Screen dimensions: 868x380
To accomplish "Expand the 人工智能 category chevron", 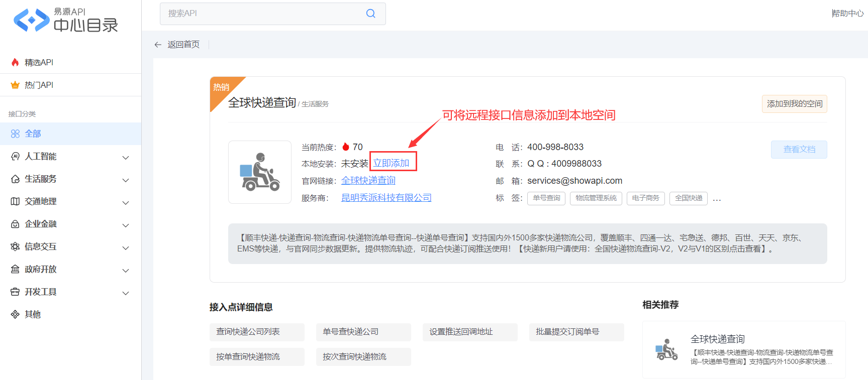I will point(126,157).
